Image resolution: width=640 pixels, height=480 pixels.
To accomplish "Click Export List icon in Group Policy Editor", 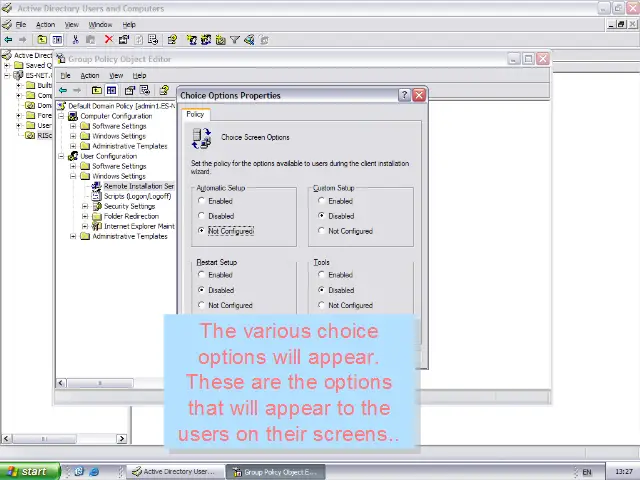I will (145, 90).
